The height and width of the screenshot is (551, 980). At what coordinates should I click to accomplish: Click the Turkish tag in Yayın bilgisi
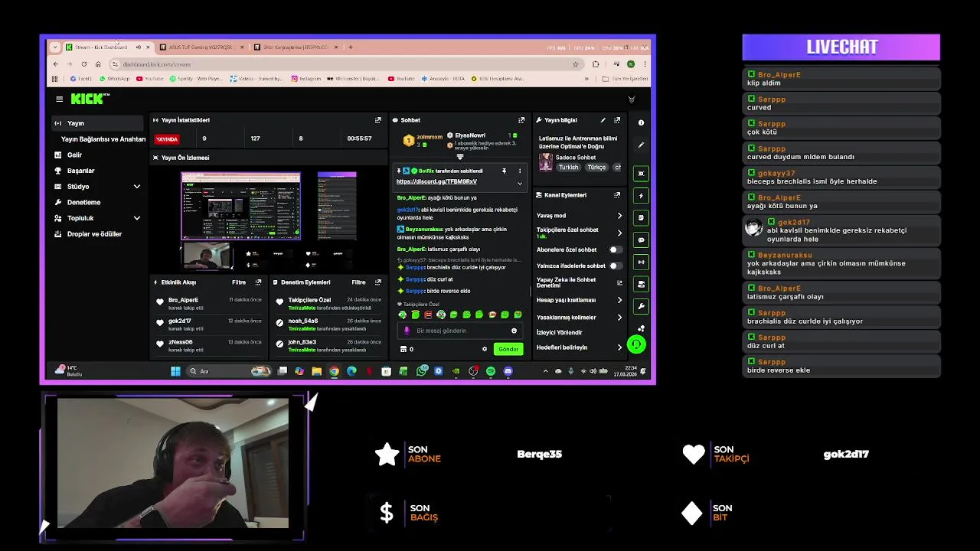569,168
